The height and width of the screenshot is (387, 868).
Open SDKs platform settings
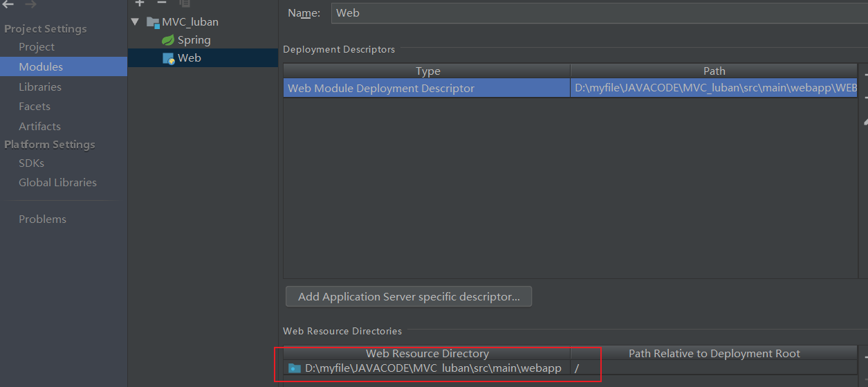point(31,163)
